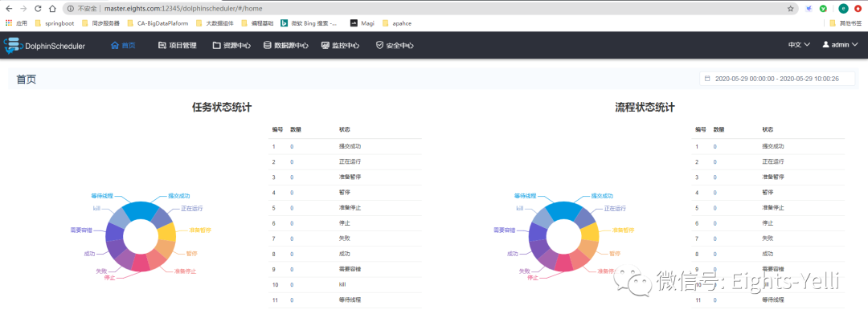Select 停止 row in 任务状态统计 table

point(345,223)
